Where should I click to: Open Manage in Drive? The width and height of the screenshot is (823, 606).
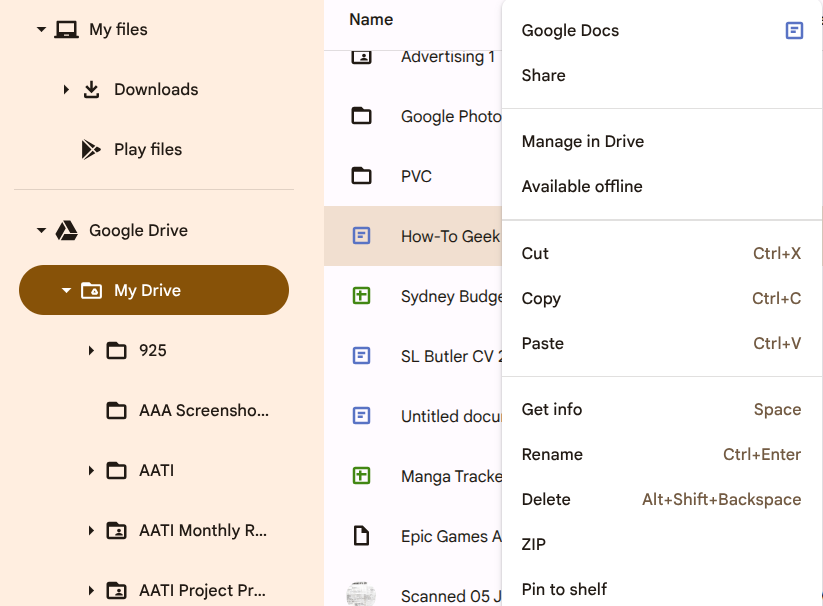(x=582, y=141)
